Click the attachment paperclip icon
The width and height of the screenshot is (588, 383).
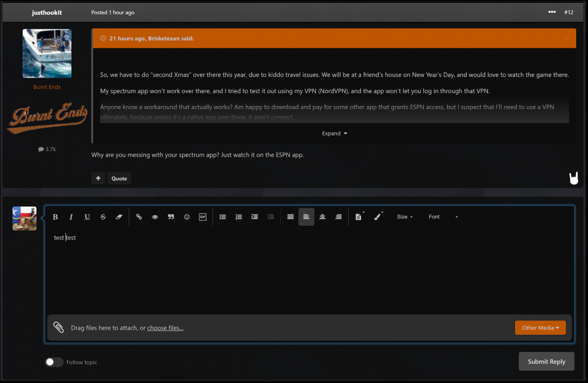tap(58, 327)
